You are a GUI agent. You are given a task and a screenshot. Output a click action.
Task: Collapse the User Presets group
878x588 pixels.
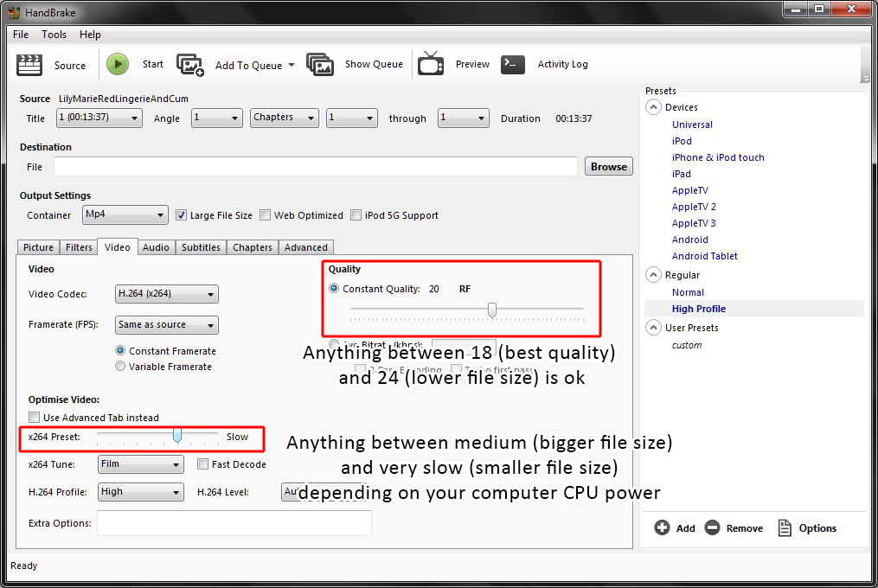pos(653,328)
